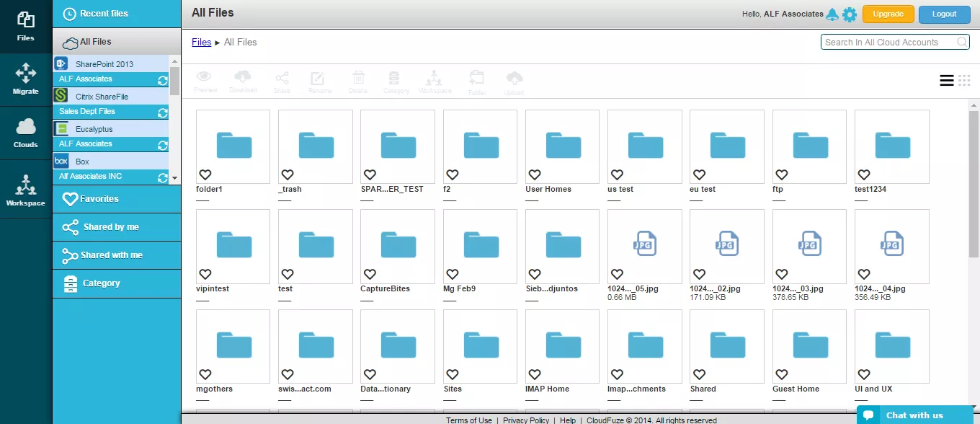Click the new Folder toolbar icon

coord(476,81)
